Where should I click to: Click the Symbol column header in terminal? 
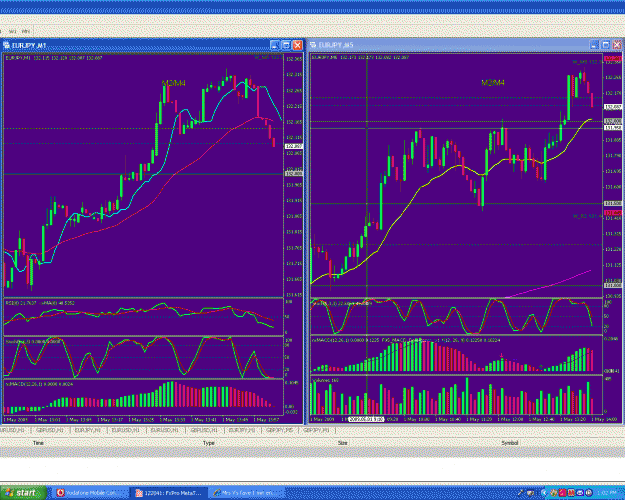coord(510,443)
